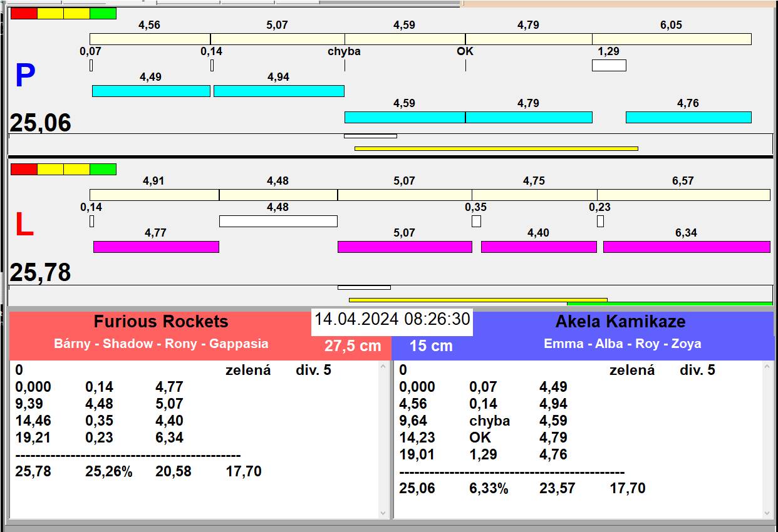Click 23,57 in Akela Kamikaze summary row
Image resolution: width=778 pixels, height=532 pixels.
coord(558,488)
